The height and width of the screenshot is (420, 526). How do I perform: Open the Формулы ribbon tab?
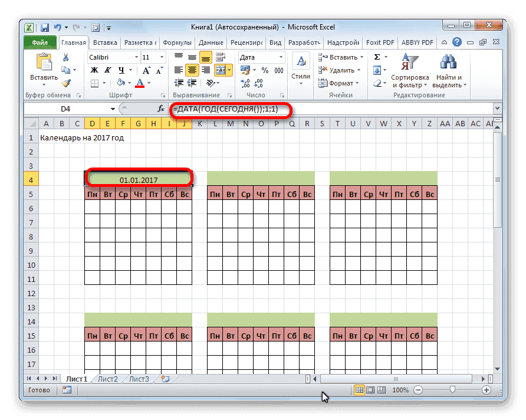click(177, 42)
